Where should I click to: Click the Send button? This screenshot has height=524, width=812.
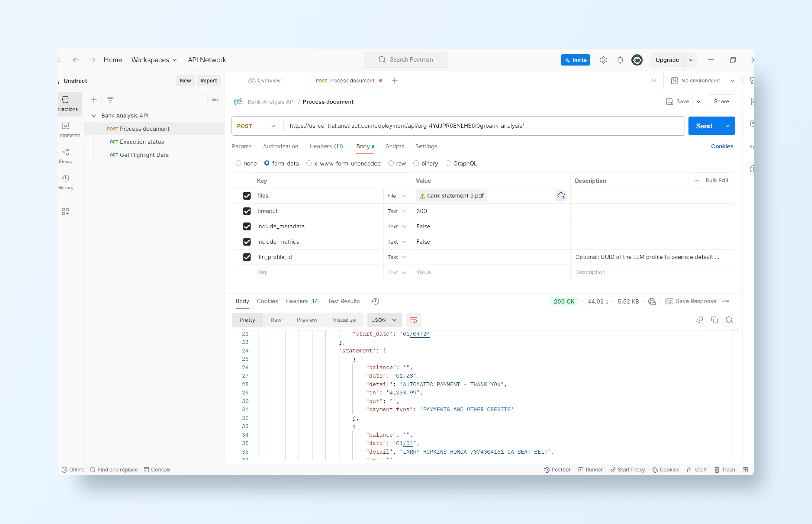(704, 125)
